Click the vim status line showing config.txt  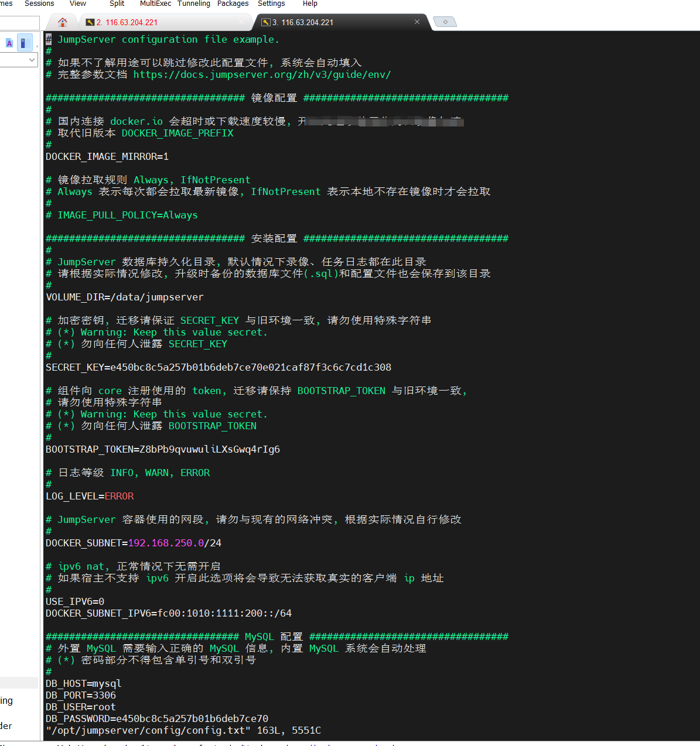pyautogui.click(x=183, y=730)
